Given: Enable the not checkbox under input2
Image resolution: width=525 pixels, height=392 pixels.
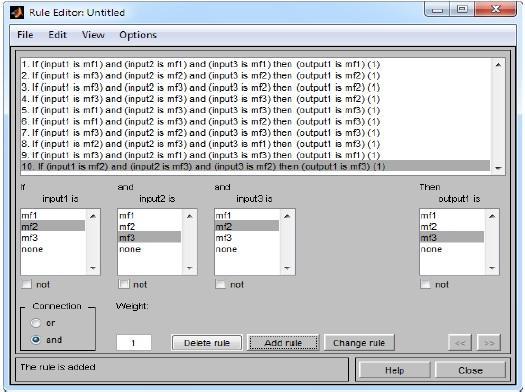Looking at the screenshot, I should click(x=124, y=284).
